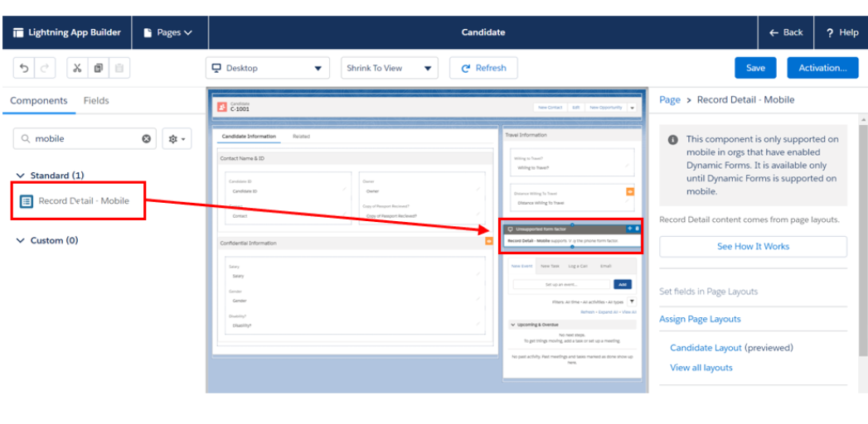
Task: Click the Save button
Action: pos(755,68)
